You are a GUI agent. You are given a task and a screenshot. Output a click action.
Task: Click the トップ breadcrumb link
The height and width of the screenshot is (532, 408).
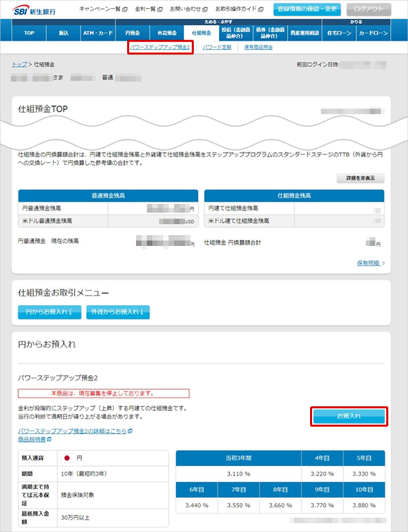pyautogui.click(x=19, y=64)
